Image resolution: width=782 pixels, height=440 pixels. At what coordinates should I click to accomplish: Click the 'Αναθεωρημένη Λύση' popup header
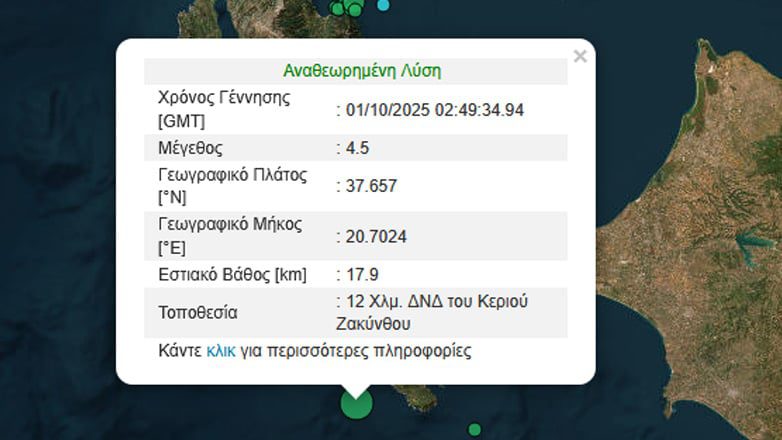[361, 71]
